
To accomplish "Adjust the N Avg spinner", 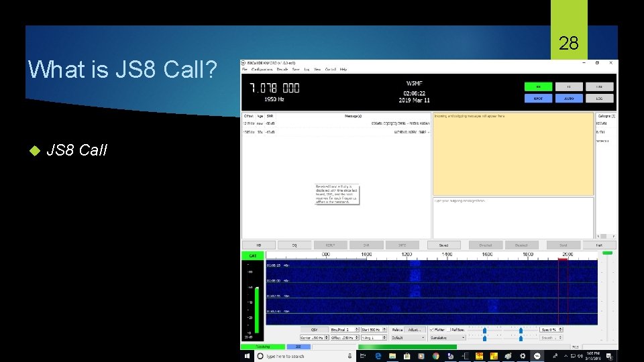I will (x=384, y=338).
